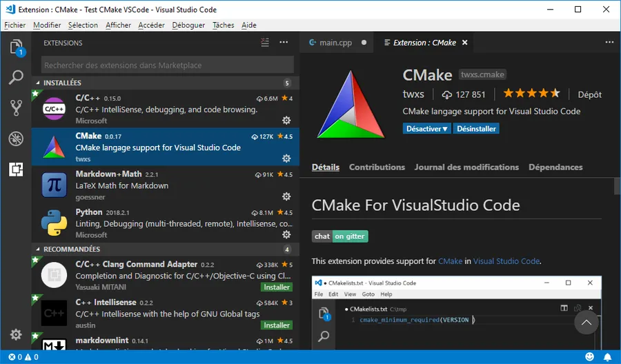Select the Python extension row
The image size is (621, 364).
tap(166, 223)
